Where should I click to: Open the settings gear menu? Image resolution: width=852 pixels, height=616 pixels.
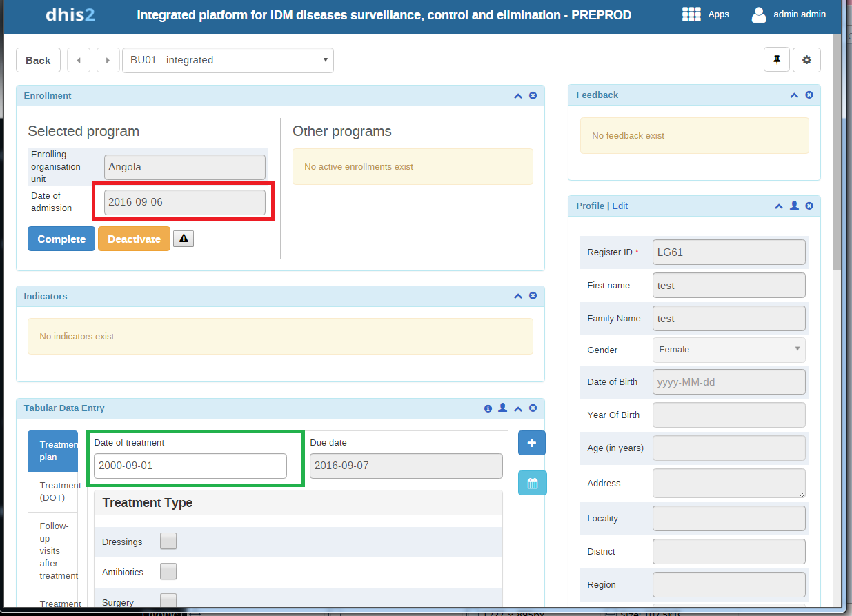(x=806, y=60)
